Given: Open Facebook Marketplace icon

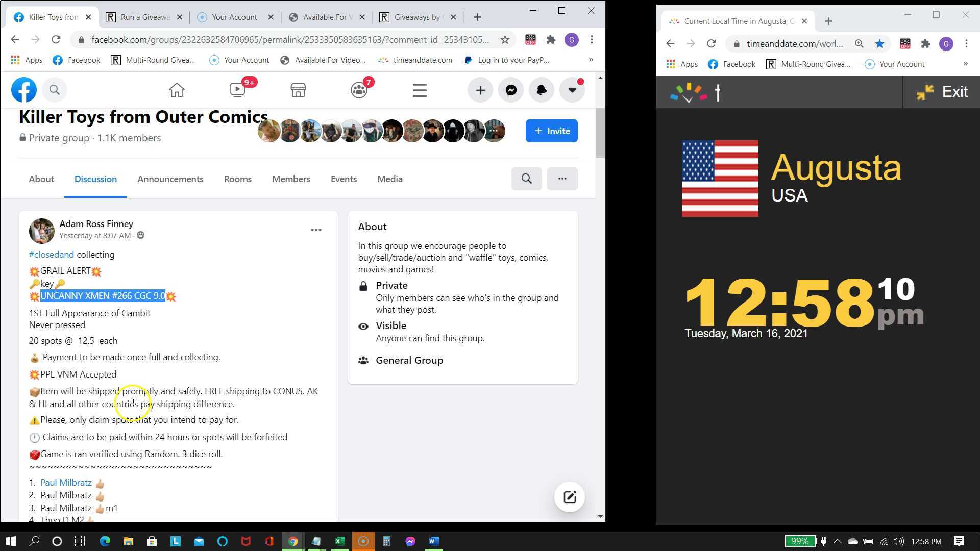Looking at the screenshot, I should [x=298, y=90].
